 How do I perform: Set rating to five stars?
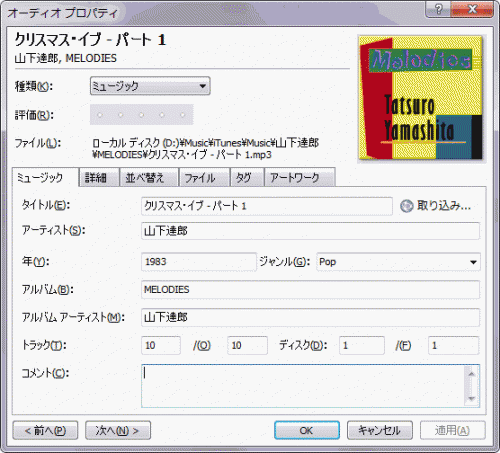[182, 115]
